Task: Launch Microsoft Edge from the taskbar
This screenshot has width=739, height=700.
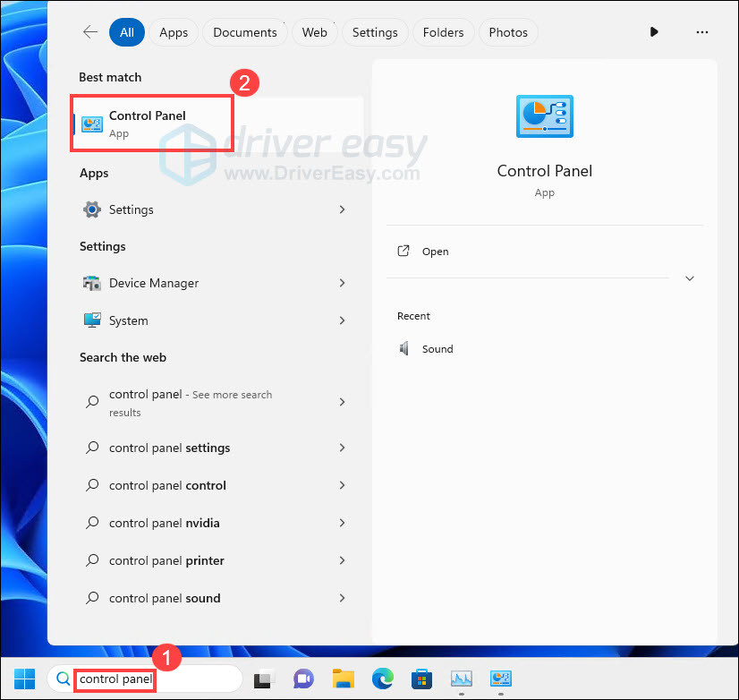Action: point(382,679)
